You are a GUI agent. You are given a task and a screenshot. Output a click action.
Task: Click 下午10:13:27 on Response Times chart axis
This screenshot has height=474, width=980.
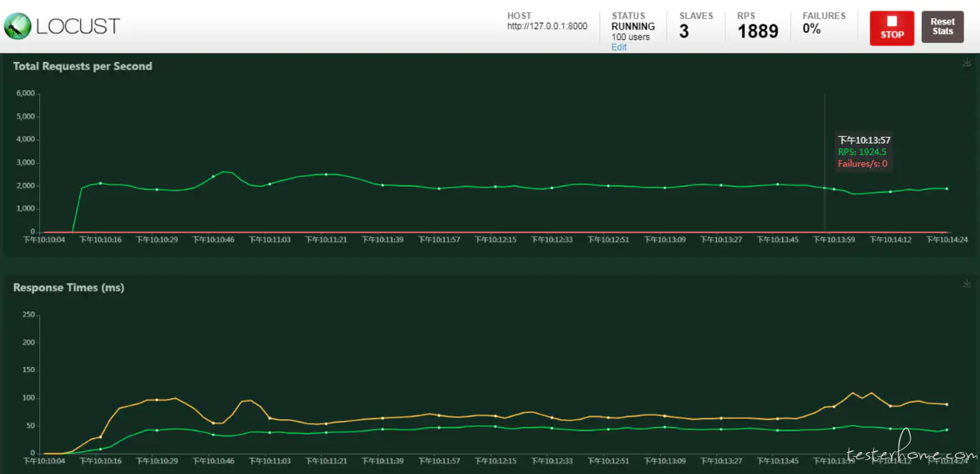[x=721, y=461]
